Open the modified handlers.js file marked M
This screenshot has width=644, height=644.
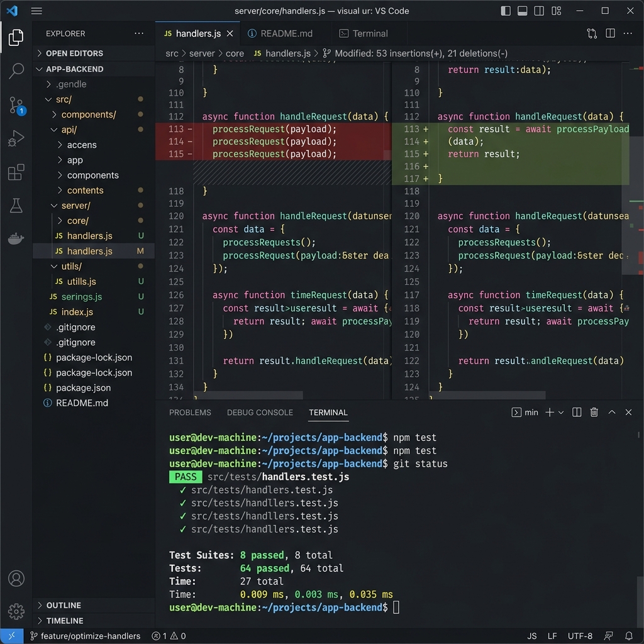94,251
